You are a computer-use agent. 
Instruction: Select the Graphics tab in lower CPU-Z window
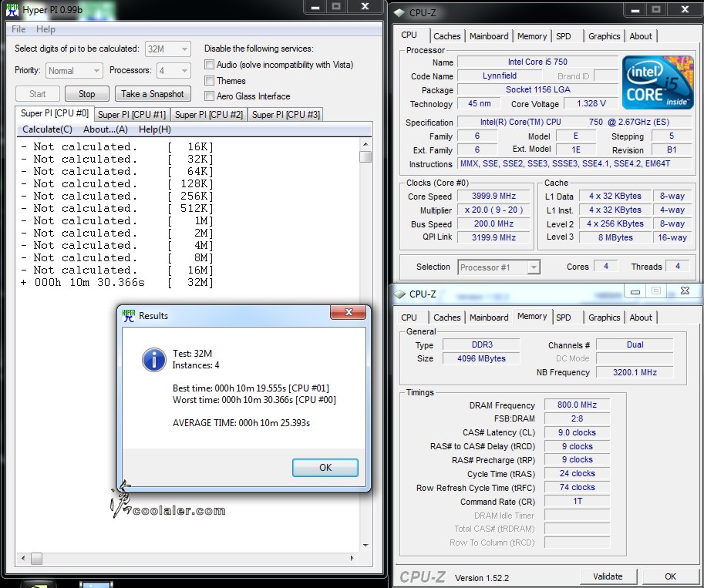pyautogui.click(x=605, y=318)
